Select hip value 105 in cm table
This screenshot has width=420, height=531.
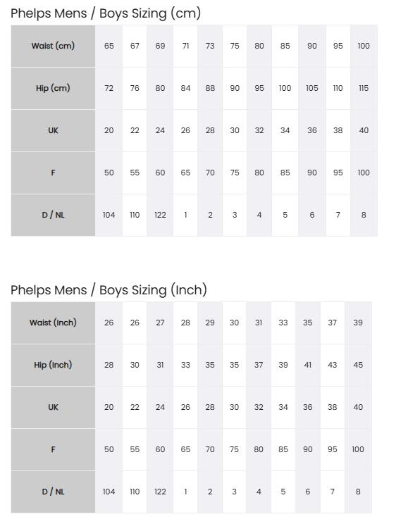click(312, 88)
